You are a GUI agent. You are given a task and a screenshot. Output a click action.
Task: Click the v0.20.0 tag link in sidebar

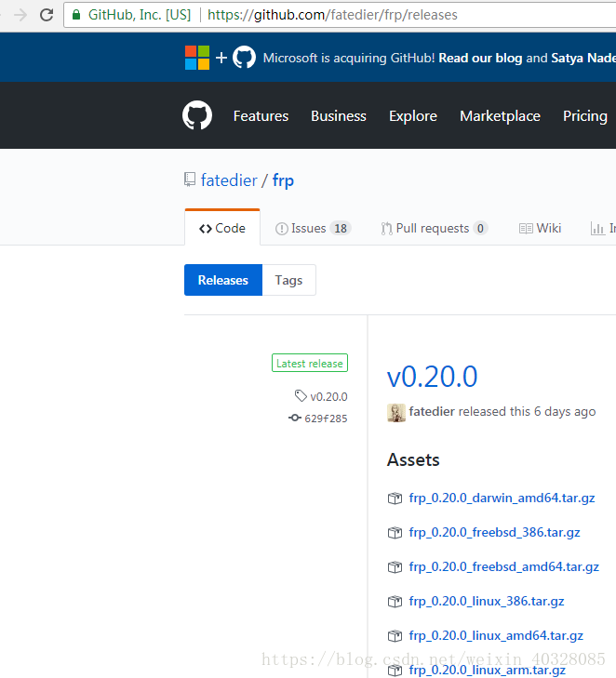[328, 396]
